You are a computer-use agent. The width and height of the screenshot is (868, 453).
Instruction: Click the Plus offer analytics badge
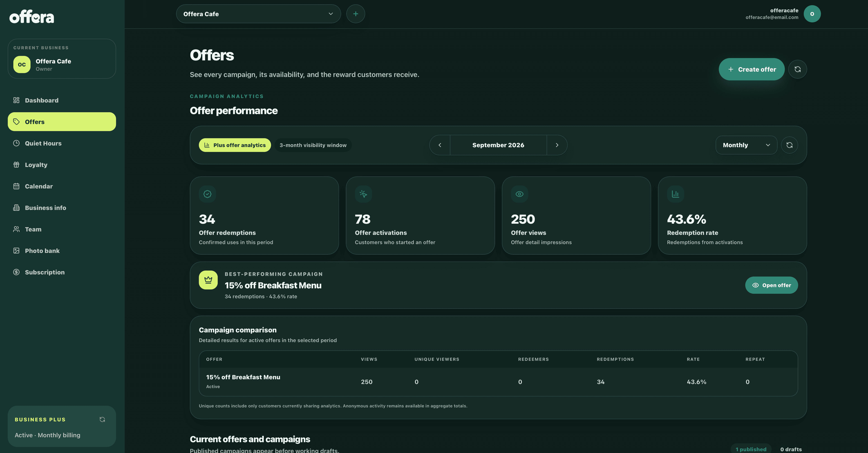pyautogui.click(x=235, y=145)
